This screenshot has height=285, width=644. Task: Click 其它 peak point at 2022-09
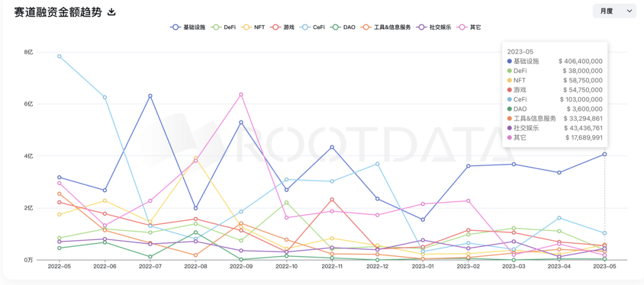pos(241,94)
